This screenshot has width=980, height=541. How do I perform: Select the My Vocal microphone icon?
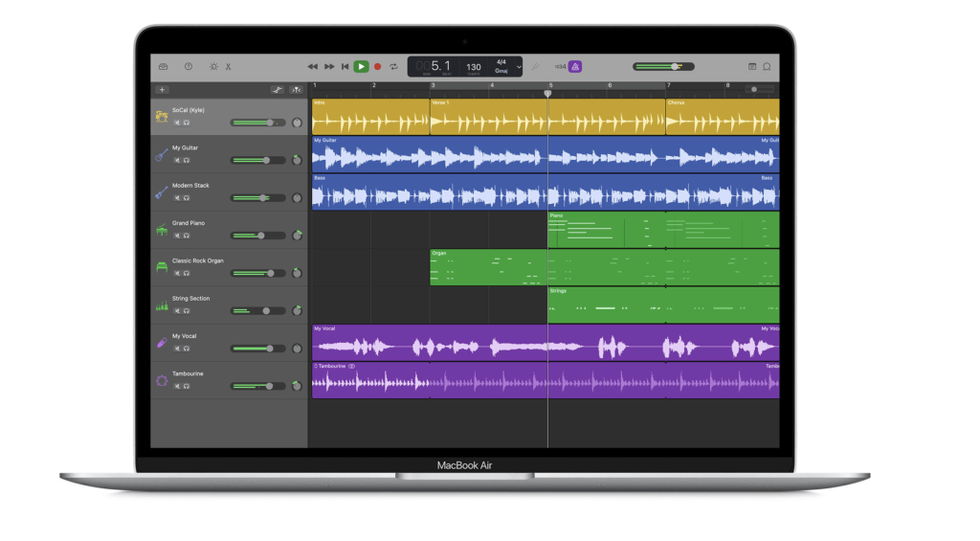pos(161,343)
